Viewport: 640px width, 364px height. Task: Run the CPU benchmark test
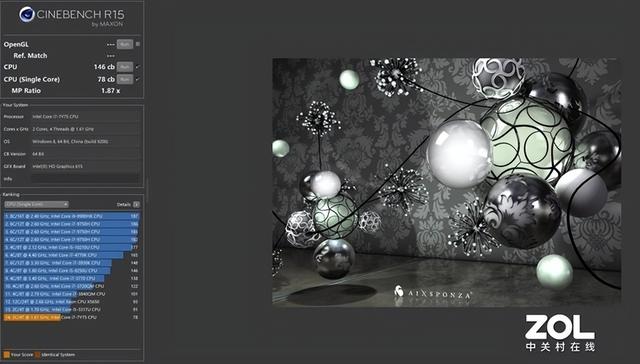[x=125, y=67]
